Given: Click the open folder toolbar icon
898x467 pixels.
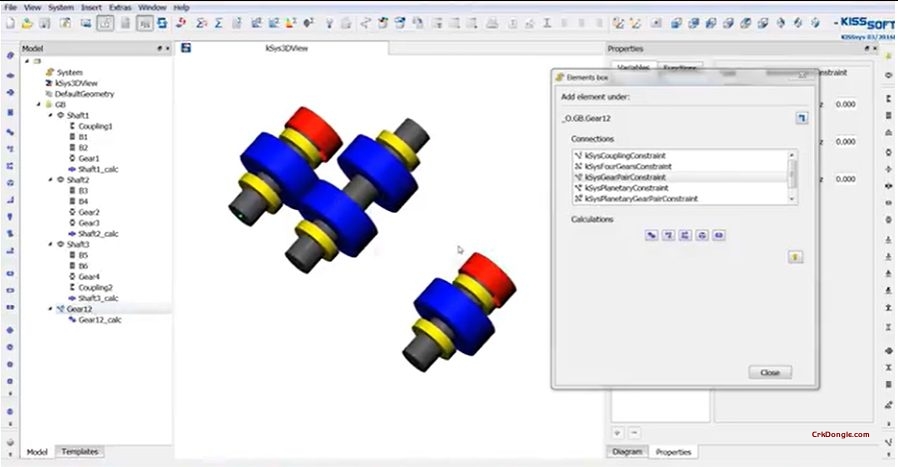Looking at the screenshot, I should 27,23.
